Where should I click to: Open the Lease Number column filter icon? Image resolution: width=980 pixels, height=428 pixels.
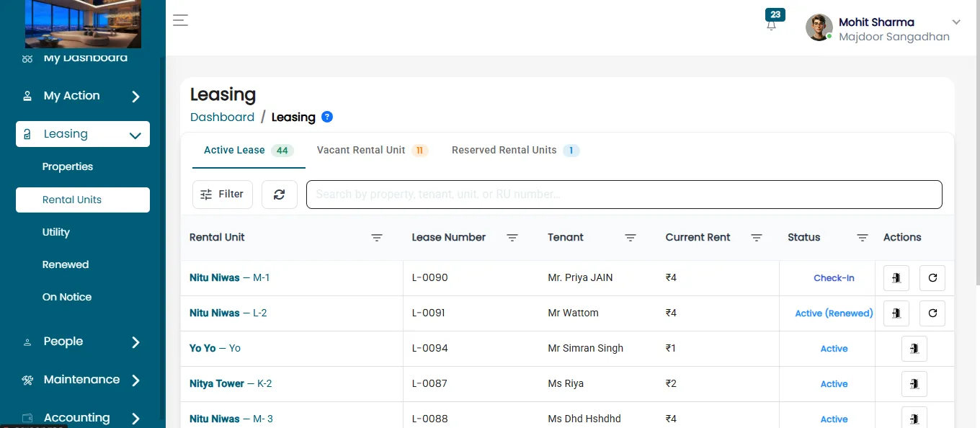coord(512,238)
